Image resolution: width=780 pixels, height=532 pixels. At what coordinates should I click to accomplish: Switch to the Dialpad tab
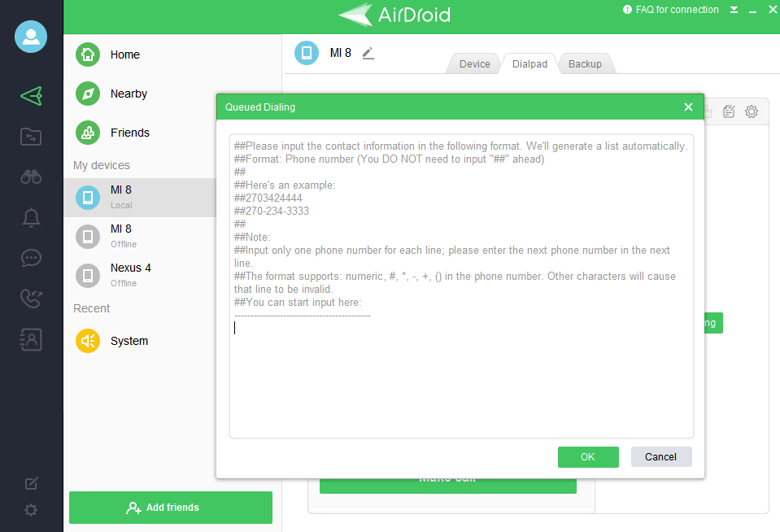(x=529, y=63)
